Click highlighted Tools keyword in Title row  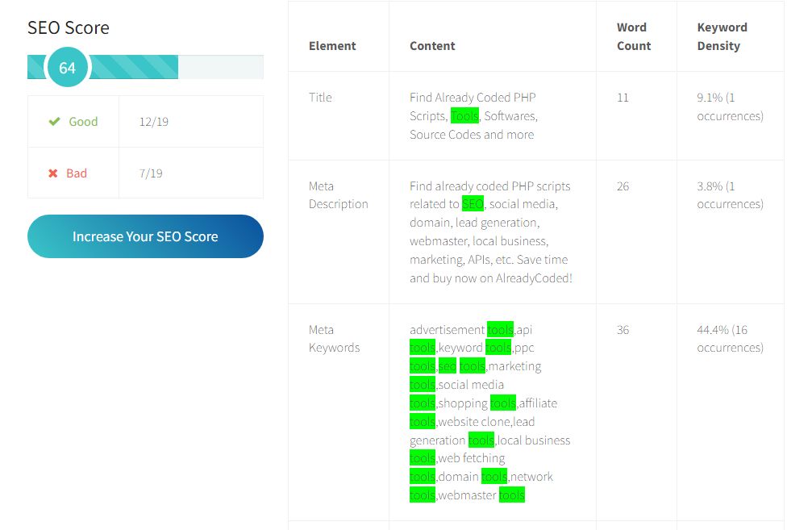(x=464, y=116)
